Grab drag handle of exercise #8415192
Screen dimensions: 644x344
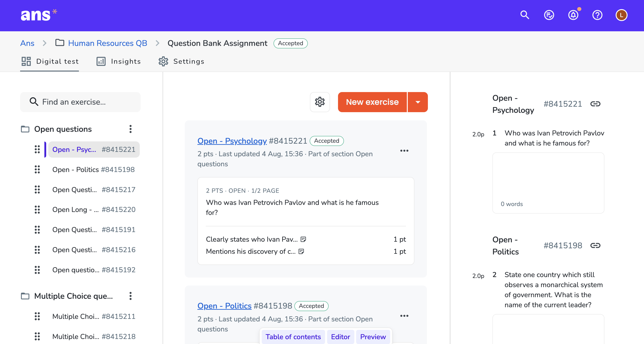(x=37, y=270)
